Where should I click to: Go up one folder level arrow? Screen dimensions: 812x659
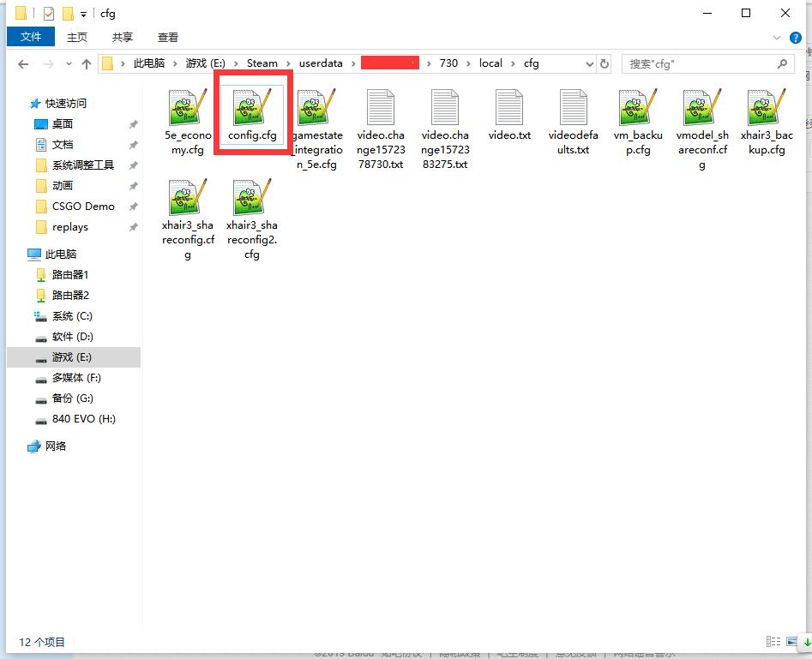coord(87,64)
